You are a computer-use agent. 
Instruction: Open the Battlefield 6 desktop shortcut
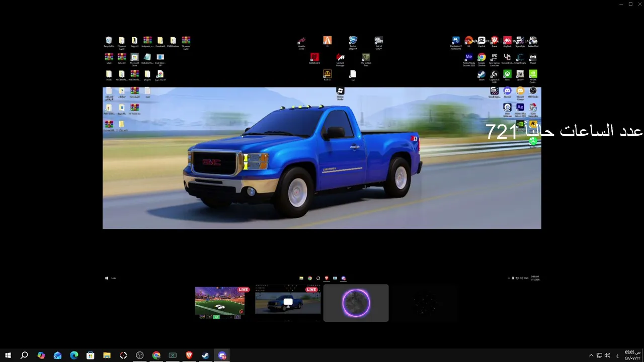pos(314,59)
